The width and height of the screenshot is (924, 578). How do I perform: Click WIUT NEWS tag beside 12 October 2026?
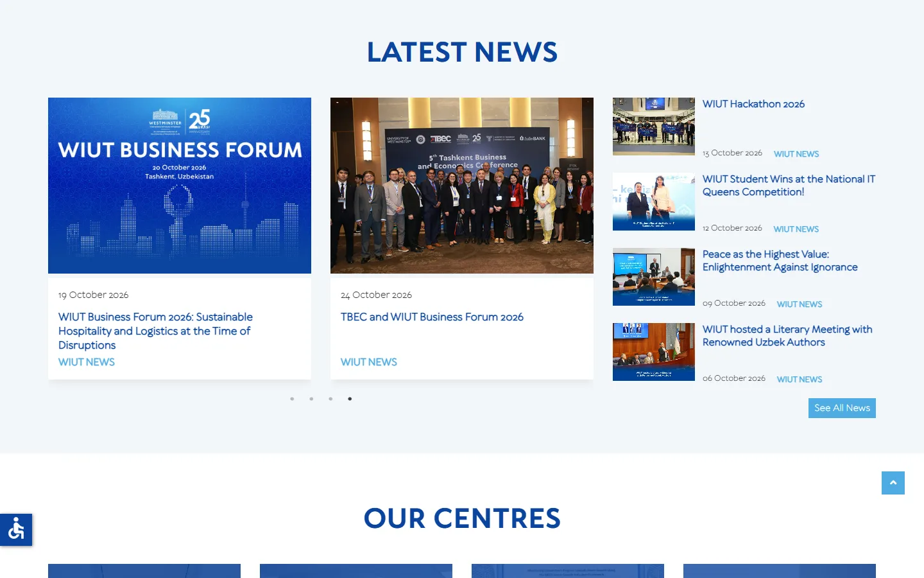coord(796,229)
